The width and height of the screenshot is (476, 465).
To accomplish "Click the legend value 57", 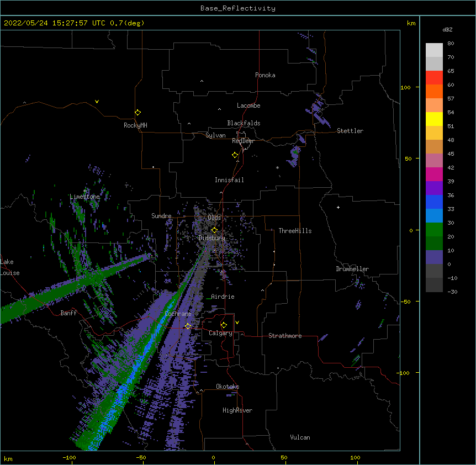I will [451, 99].
